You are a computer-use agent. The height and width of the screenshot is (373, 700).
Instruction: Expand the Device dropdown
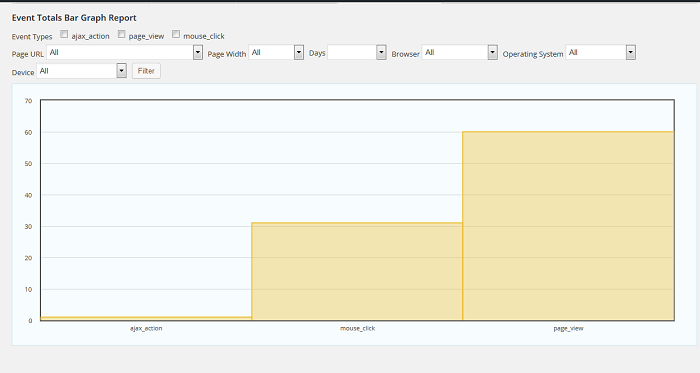(x=81, y=71)
